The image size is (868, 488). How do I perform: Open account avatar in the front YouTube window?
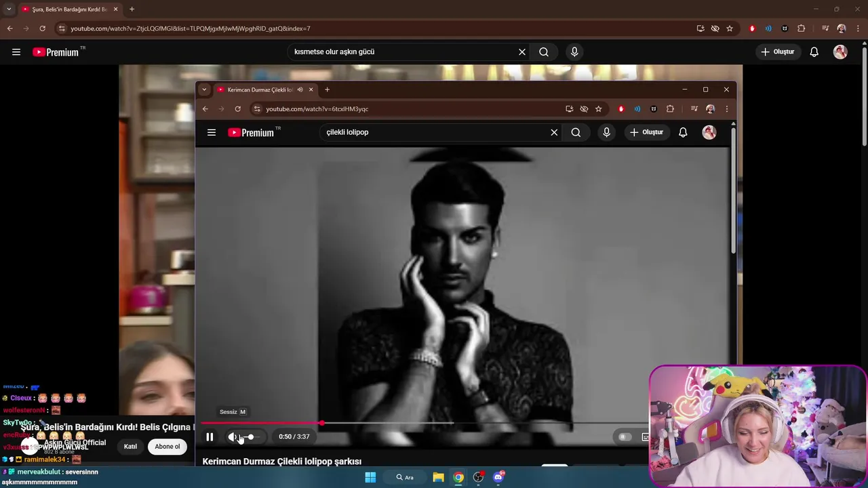pos(709,133)
